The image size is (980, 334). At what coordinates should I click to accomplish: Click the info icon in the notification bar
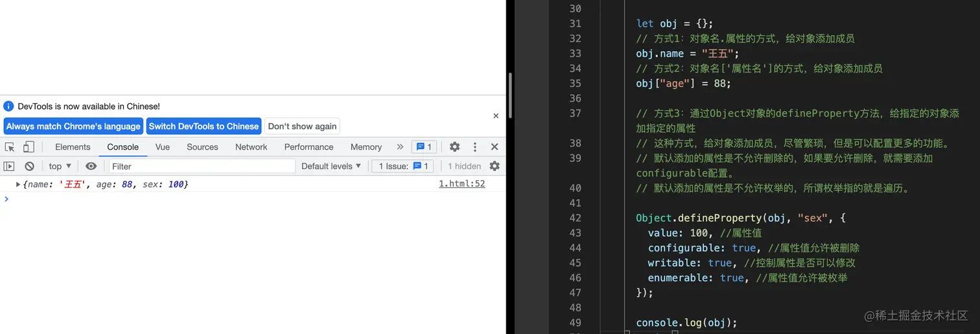pos(8,106)
